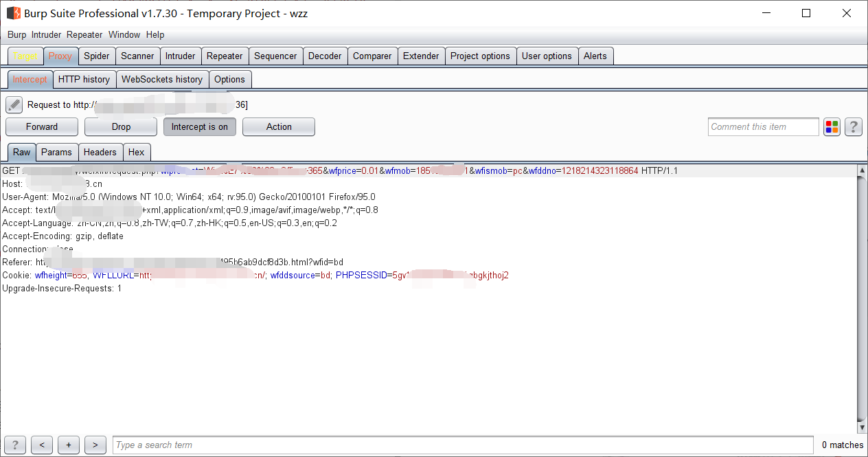Open the Burp menu
This screenshot has height=457, width=868.
[x=16, y=34]
